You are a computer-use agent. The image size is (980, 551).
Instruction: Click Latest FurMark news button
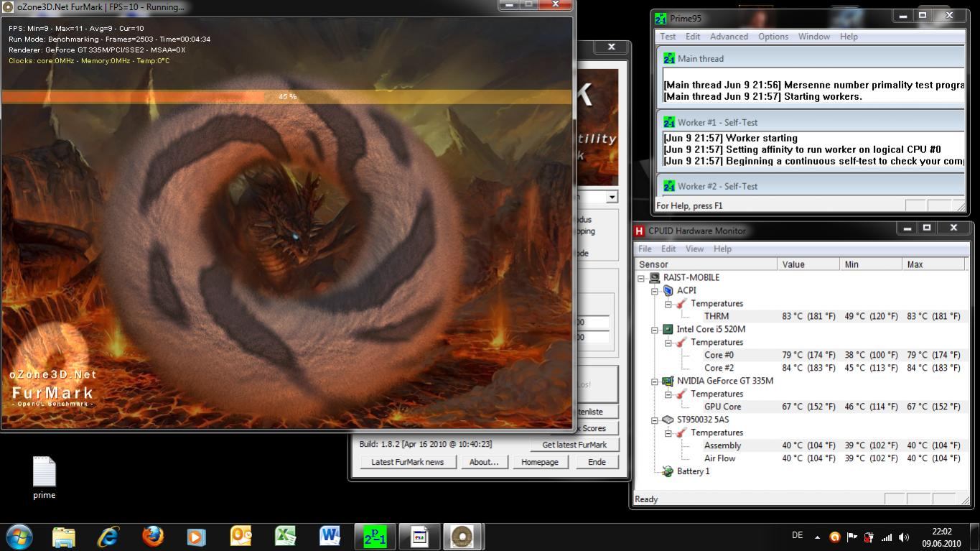(x=407, y=462)
